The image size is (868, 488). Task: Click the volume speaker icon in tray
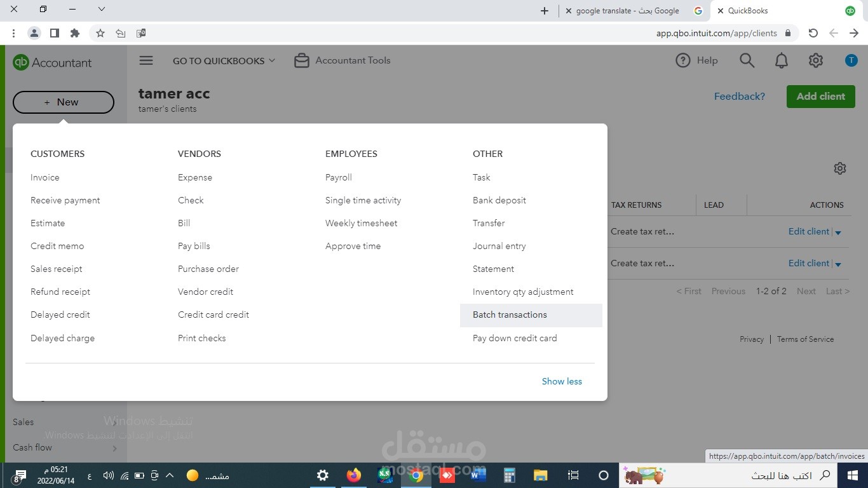coord(108,475)
